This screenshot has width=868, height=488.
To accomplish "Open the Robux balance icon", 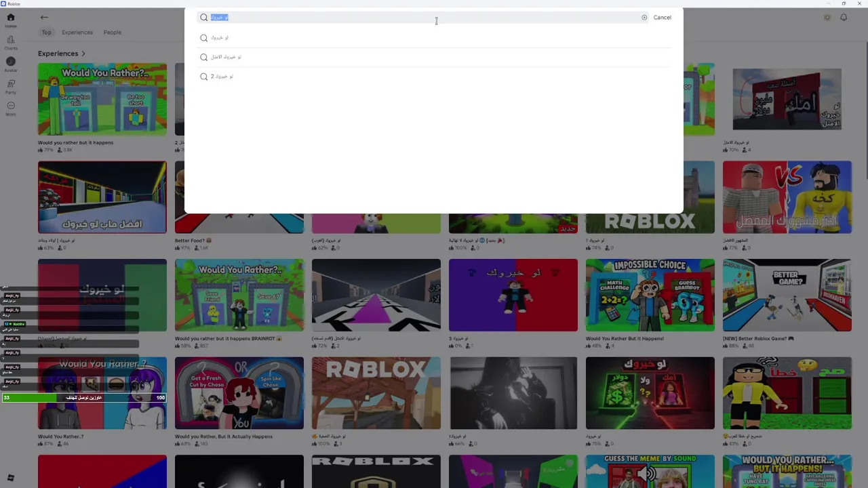I will [x=827, y=18].
